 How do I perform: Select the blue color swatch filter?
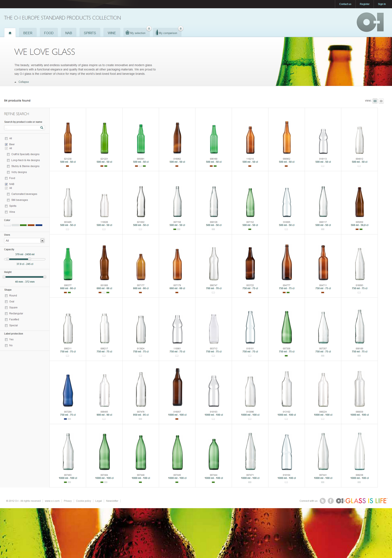(x=39, y=225)
